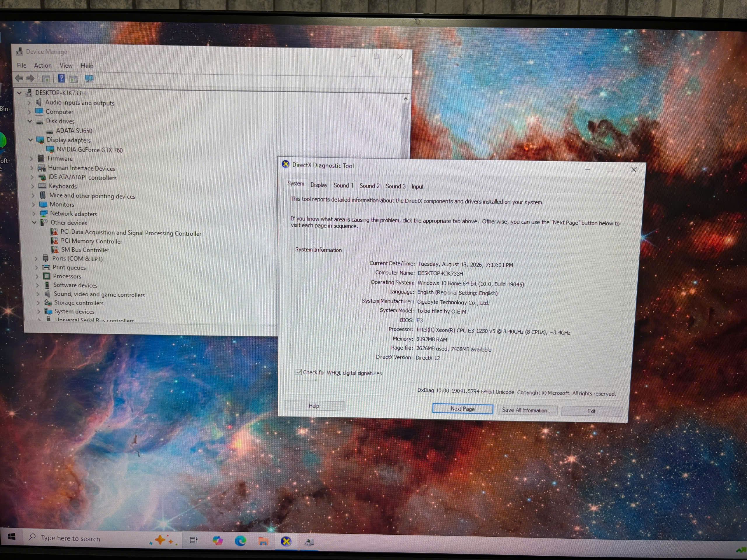
Task: Open the Help menu in Device Manager
Action: pyautogui.click(x=87, y=66)
